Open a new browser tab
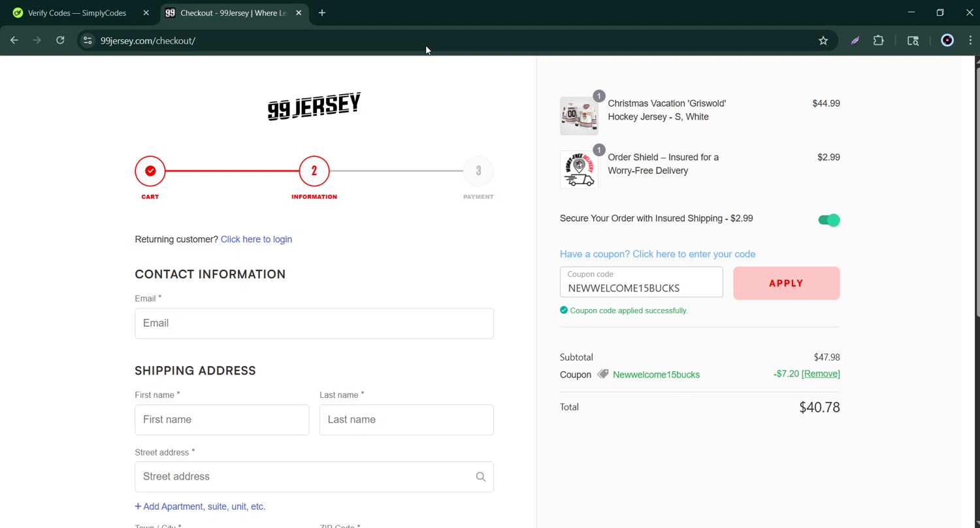 coord(322,13)
